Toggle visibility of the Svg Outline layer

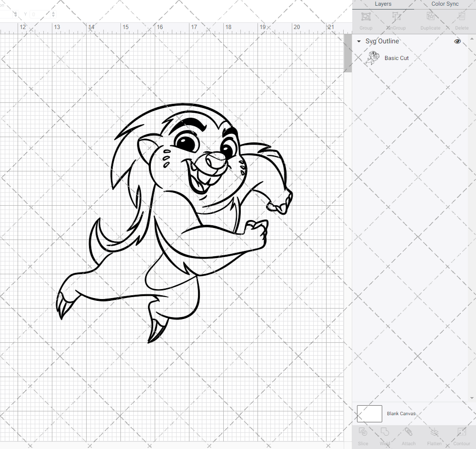pyautogui.click(x=457, y=41)
